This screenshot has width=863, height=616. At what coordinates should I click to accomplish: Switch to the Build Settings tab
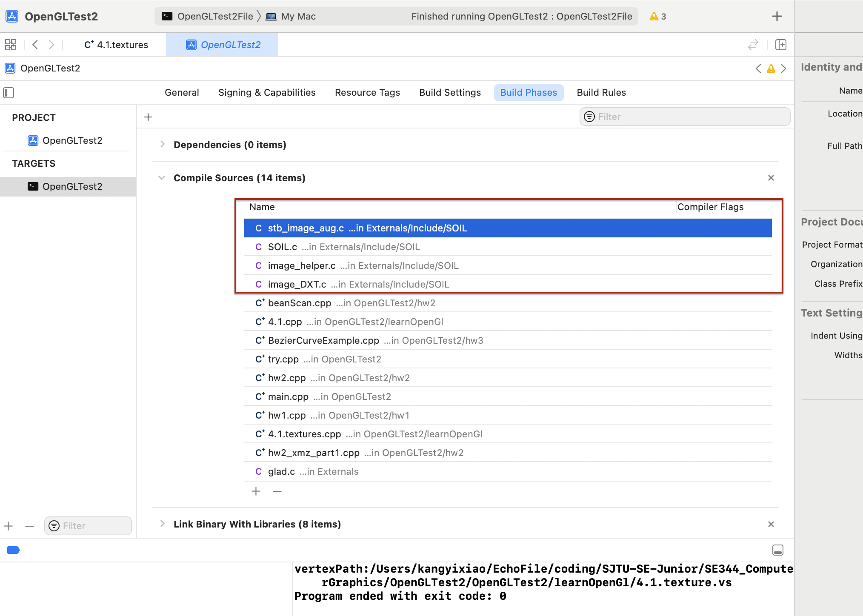(450, 92)
